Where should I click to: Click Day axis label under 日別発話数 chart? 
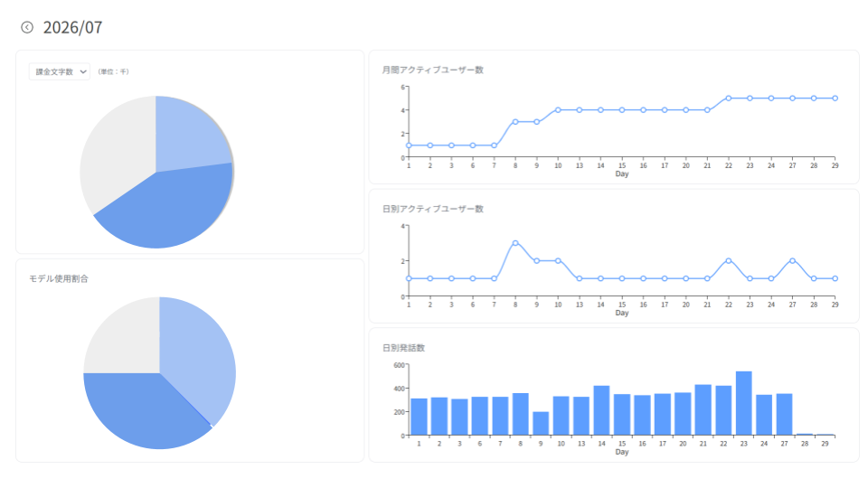pos(622,452)
